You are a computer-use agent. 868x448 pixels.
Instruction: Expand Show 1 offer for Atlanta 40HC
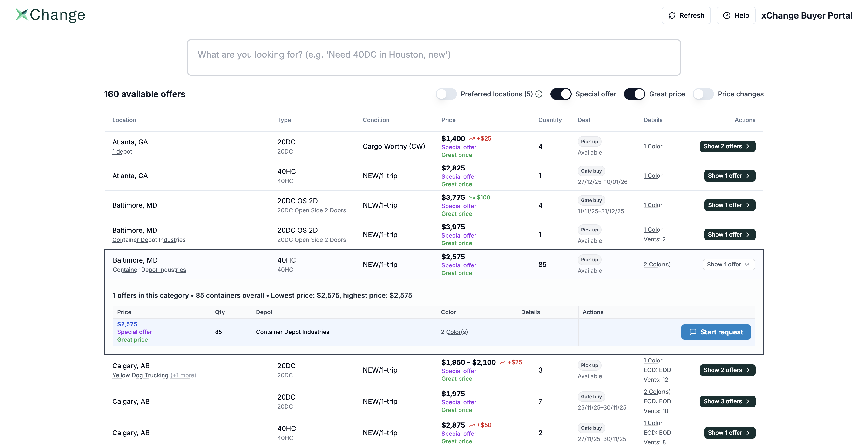(730, 176)
